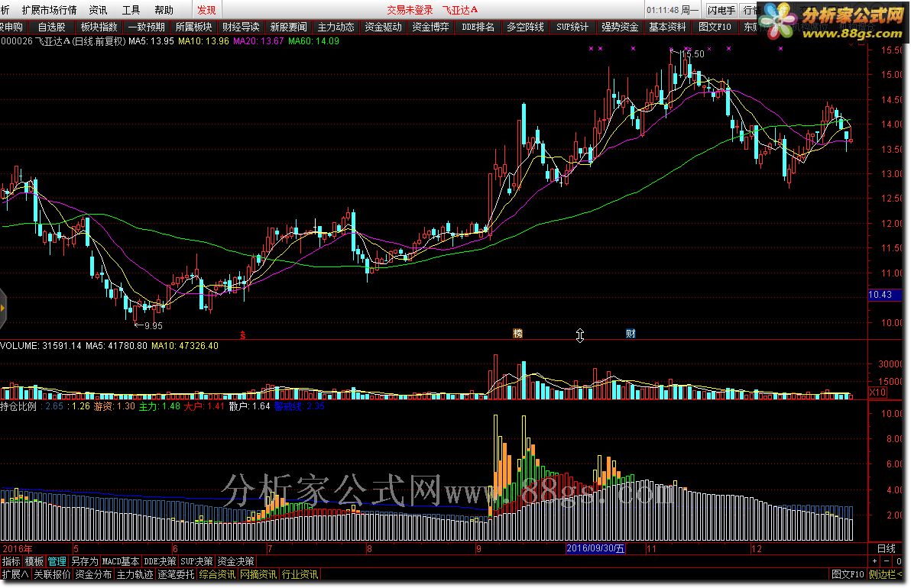Open the 帮助 menu

pyautogui.click(x=164, y=10)
